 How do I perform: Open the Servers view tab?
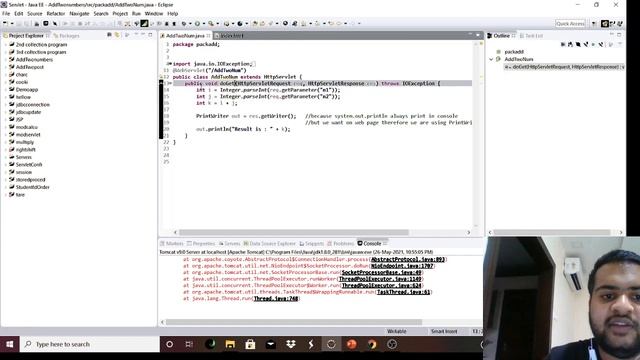point(229,243)
